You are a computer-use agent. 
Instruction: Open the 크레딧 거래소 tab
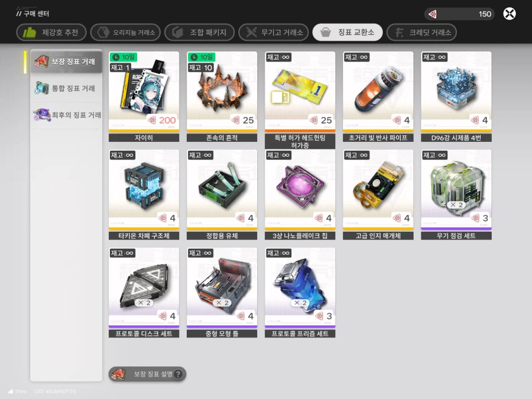pos(425,33)
